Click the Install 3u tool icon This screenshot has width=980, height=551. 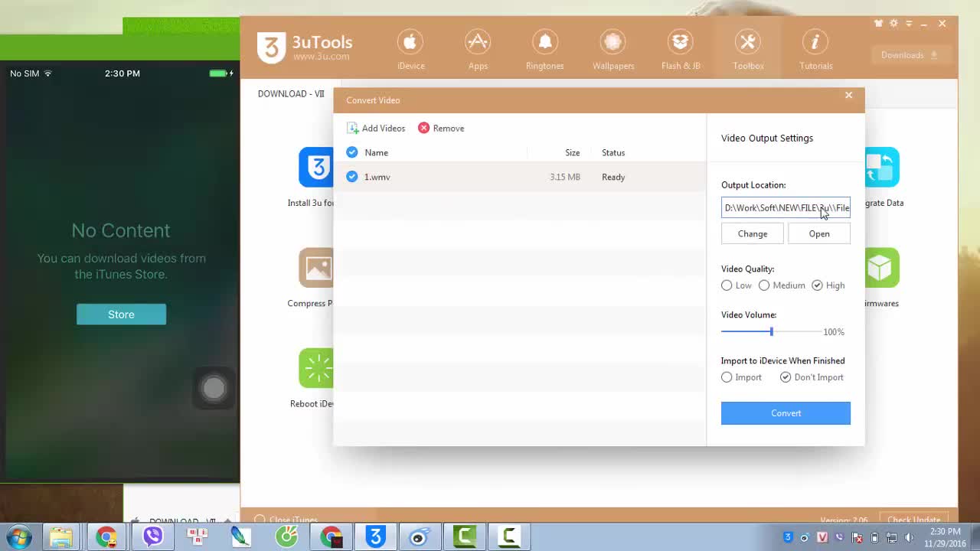[x=316, y=167]
